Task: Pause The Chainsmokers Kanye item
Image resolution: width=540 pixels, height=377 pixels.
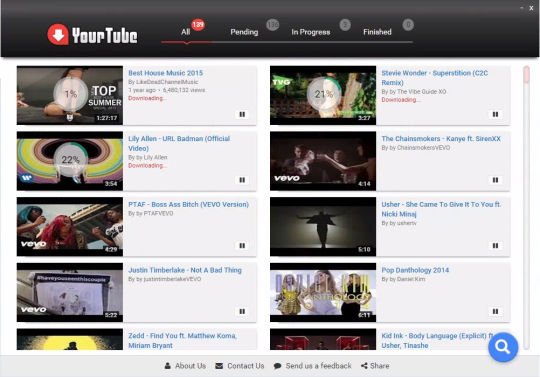Action: click(x=495, y=180)
